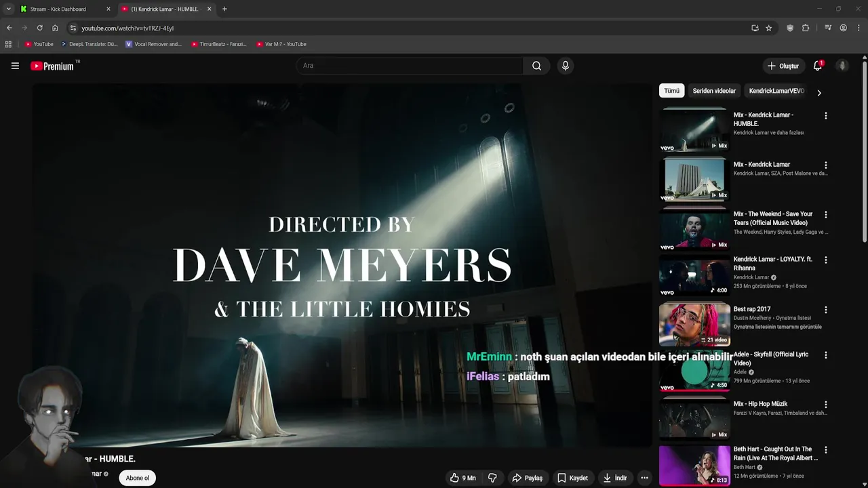868x488 pixels.
Task: Open a new browser tab
Action: coord(224,9)
